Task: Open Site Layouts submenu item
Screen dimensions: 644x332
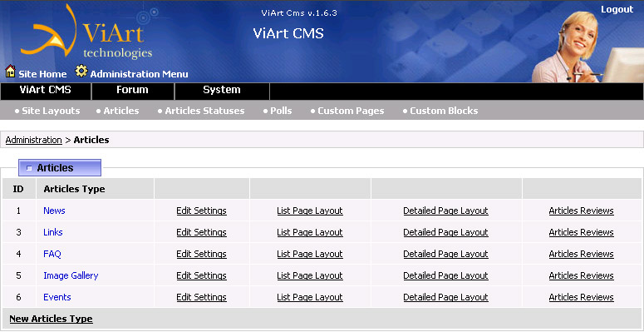Action: pyautogui.click(x=51, y=111)
